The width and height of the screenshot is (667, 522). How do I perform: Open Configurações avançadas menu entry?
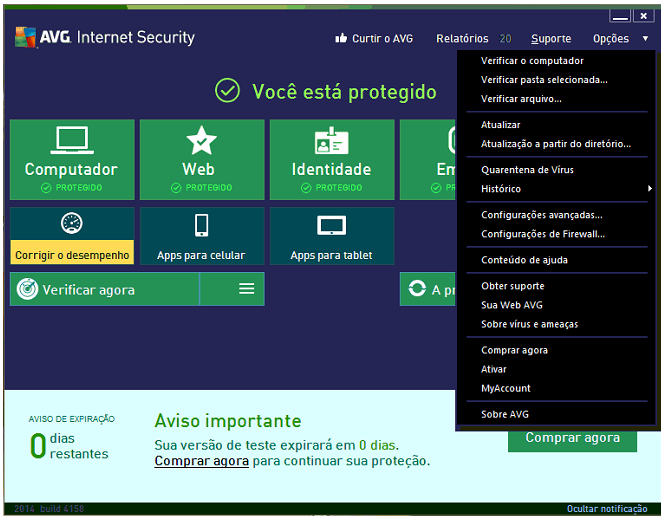542,215
